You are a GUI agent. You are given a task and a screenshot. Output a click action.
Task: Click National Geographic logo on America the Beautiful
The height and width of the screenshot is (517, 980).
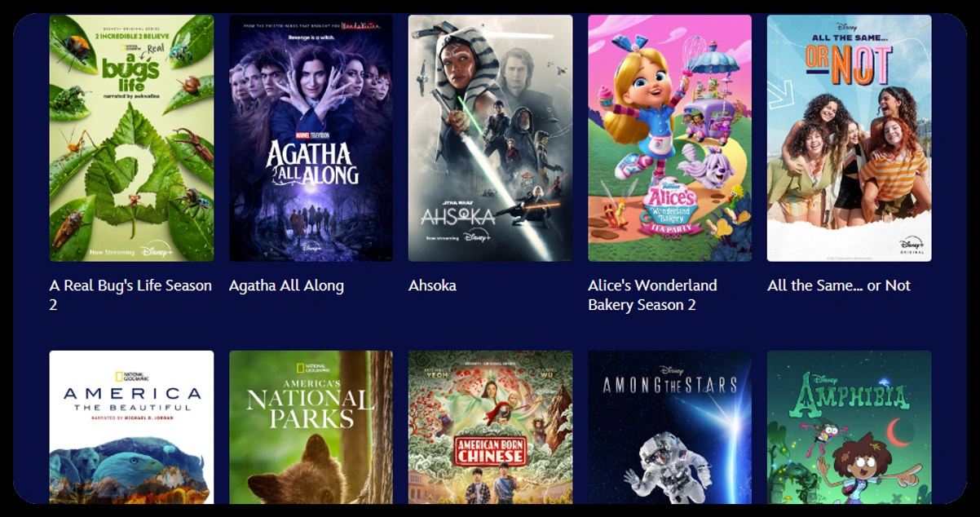coord(131,377)
